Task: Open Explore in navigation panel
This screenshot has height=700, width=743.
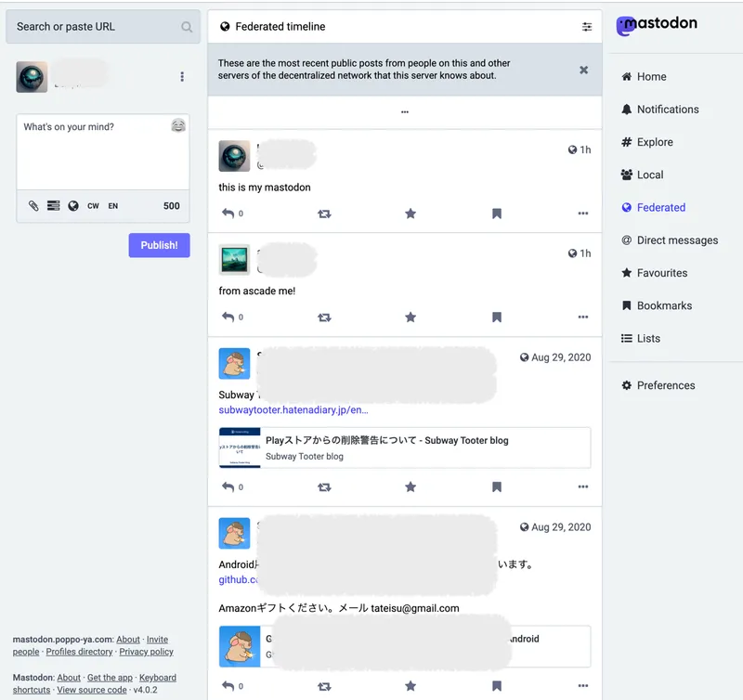Action: tap(646, 142)
